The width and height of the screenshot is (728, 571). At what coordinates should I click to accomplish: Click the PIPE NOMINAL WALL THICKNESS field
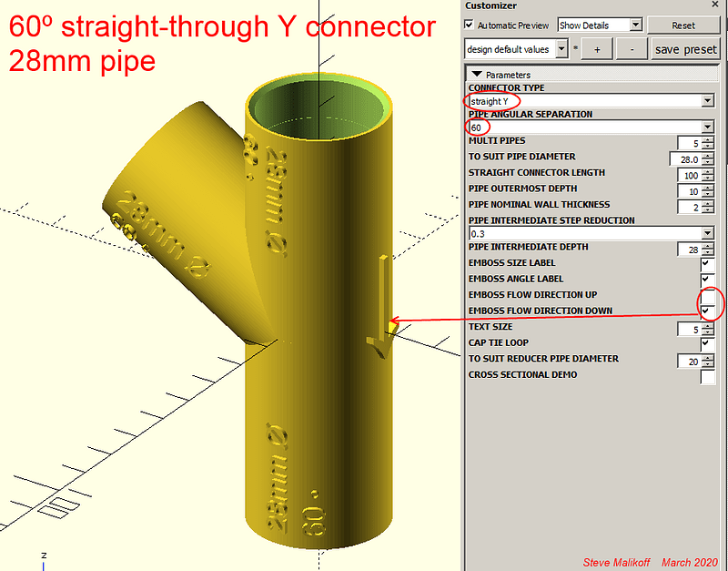click(690, 208)
